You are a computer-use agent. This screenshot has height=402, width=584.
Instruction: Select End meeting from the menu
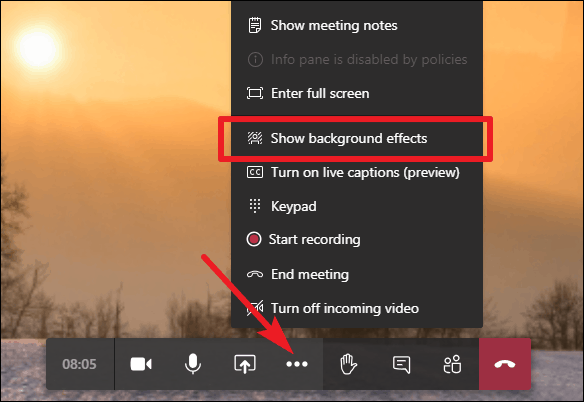[357, 274]
